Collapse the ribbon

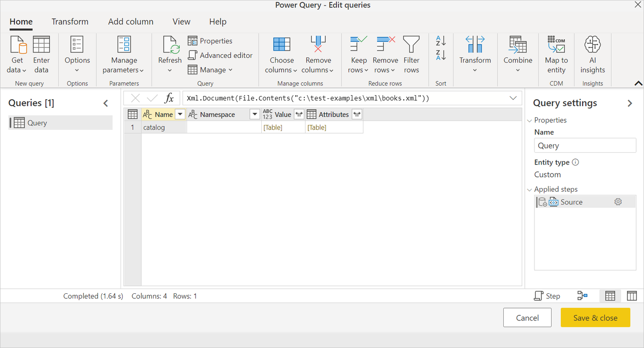click(x=638, y=83)
